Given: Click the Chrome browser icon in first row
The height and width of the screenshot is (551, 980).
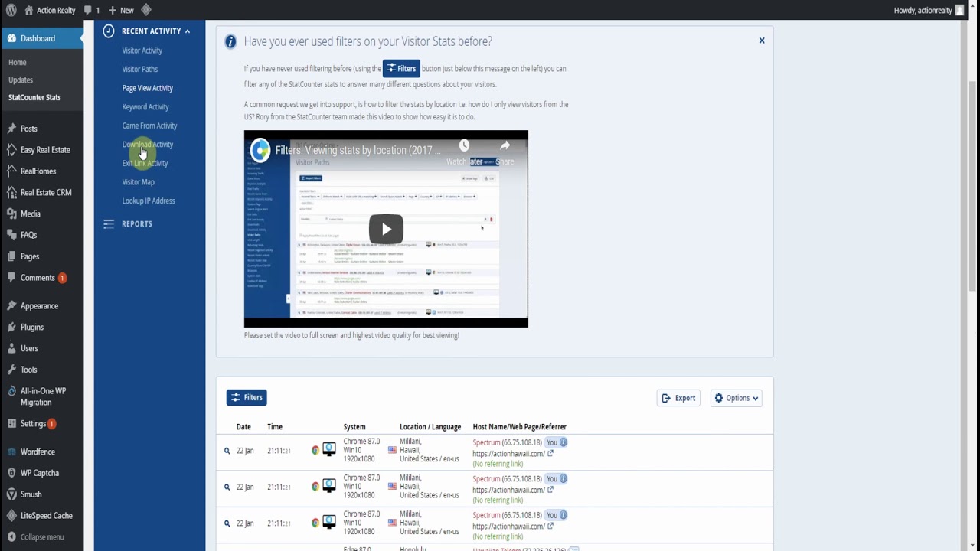Looking at the screenshot, I should (315, 450).
